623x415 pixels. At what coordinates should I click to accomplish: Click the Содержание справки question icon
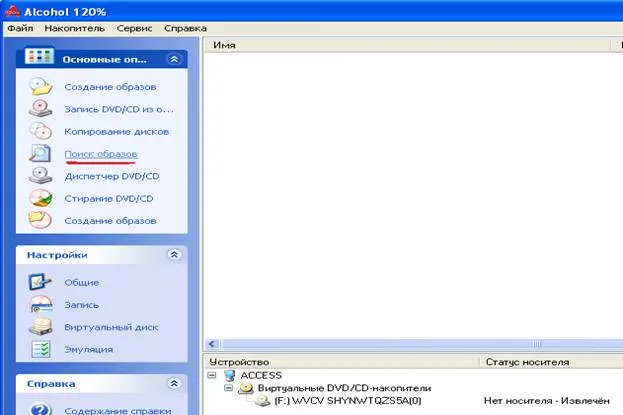[41, 409]
